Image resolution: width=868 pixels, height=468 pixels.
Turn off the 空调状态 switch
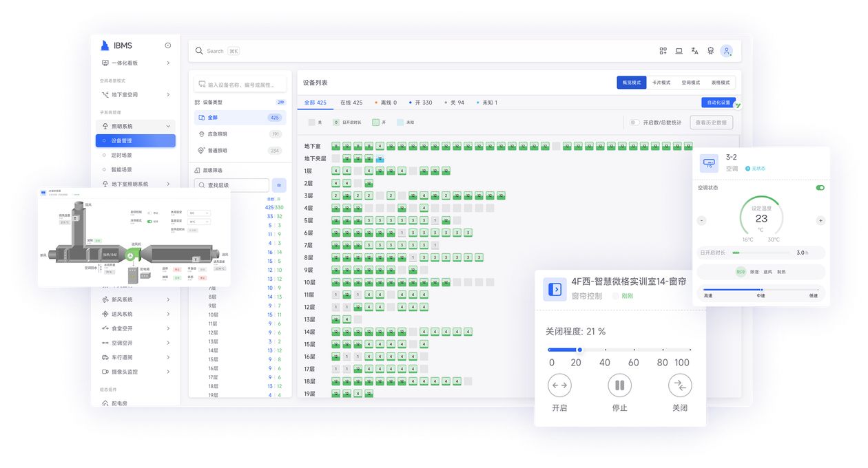pyautogui.click(x=820, y=187)
